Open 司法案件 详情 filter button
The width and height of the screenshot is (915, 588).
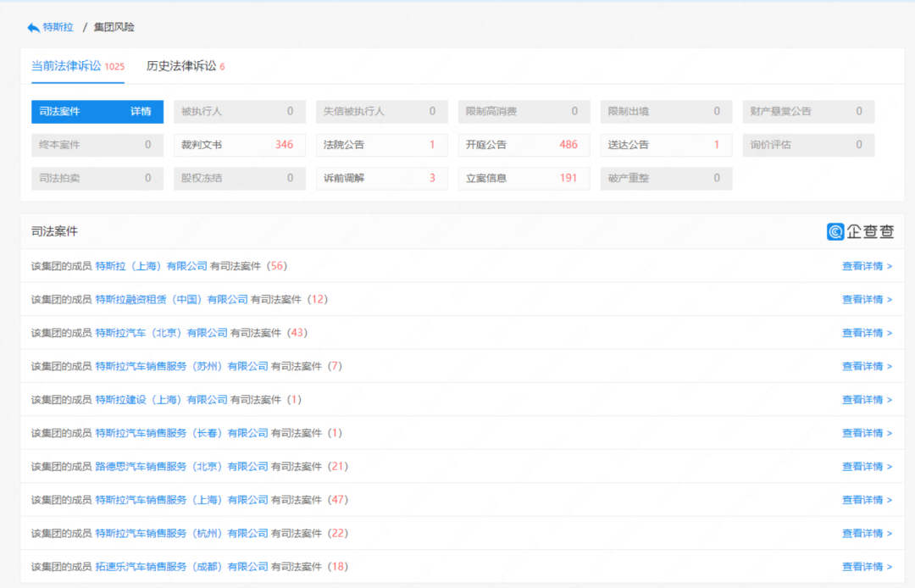pyautogui.click(x=97, y=112)
